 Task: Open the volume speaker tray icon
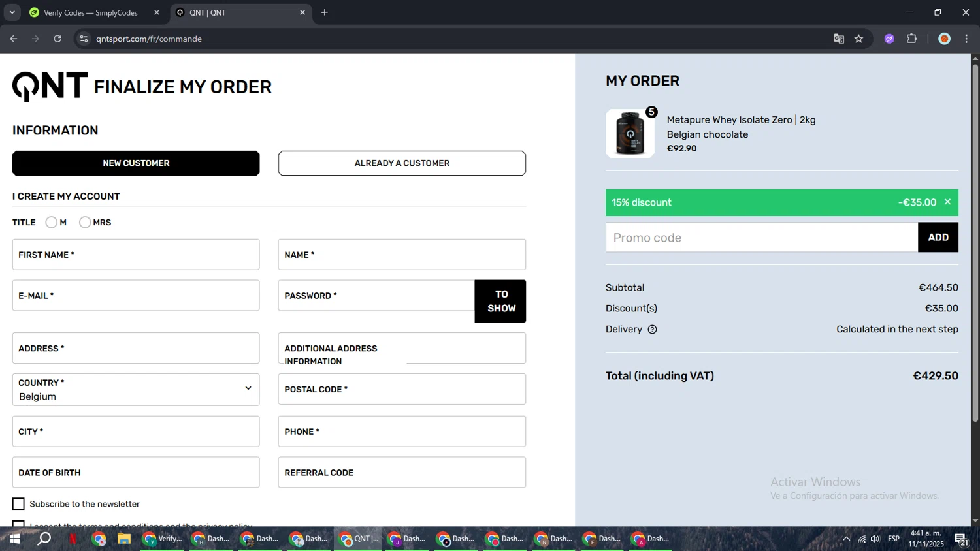[875, 539]
